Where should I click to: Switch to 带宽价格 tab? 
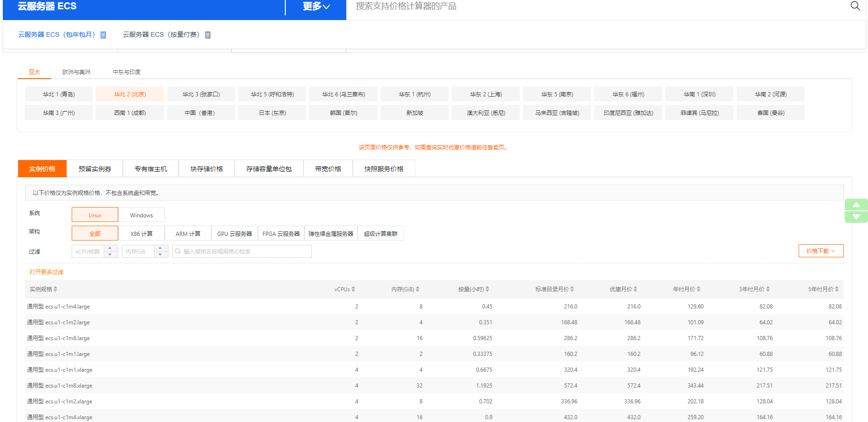click(328, 169)
